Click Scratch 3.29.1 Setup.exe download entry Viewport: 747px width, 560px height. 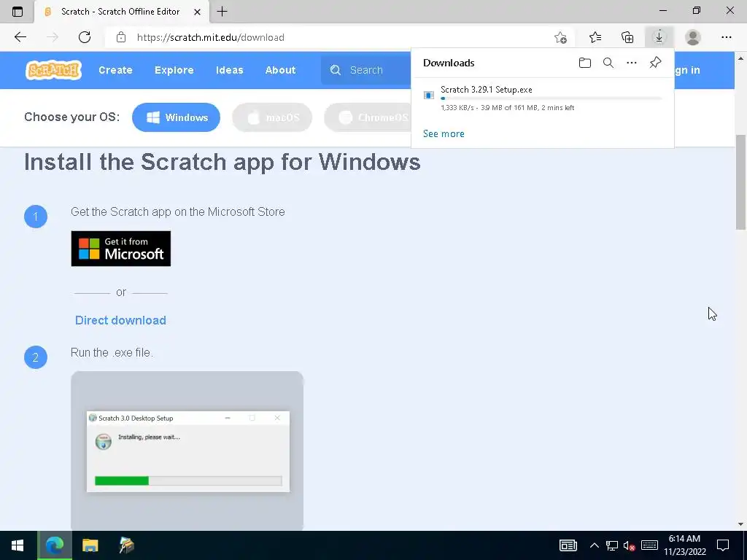(542, 98)
